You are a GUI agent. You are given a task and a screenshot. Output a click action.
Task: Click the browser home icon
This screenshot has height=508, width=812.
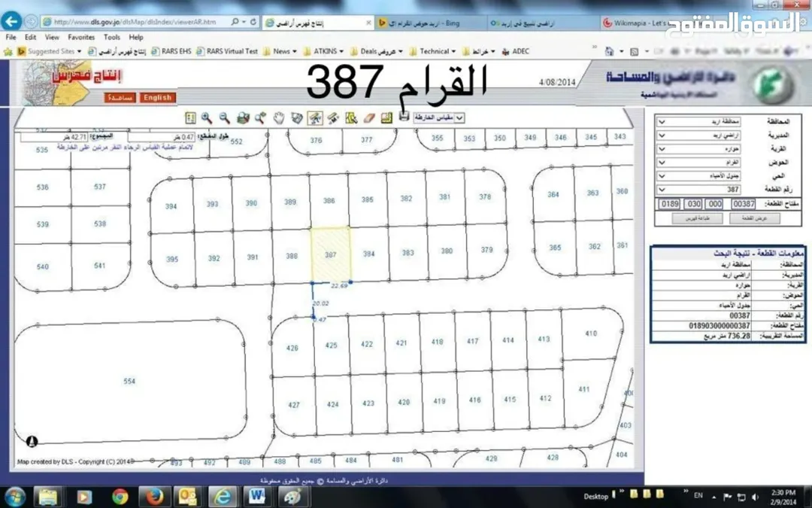point(610,51)
